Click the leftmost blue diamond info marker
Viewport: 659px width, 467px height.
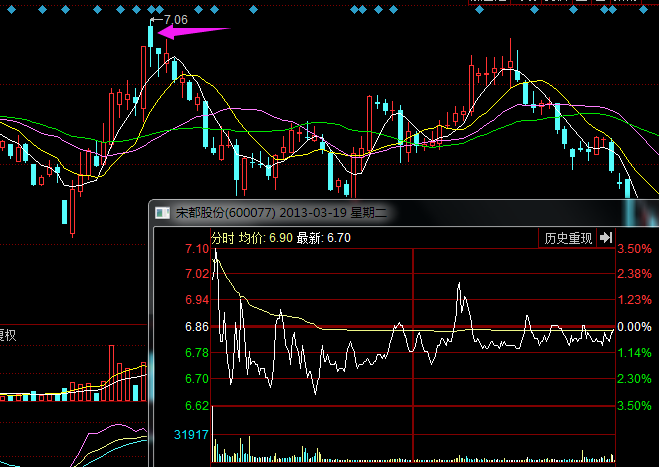[12, 9]
